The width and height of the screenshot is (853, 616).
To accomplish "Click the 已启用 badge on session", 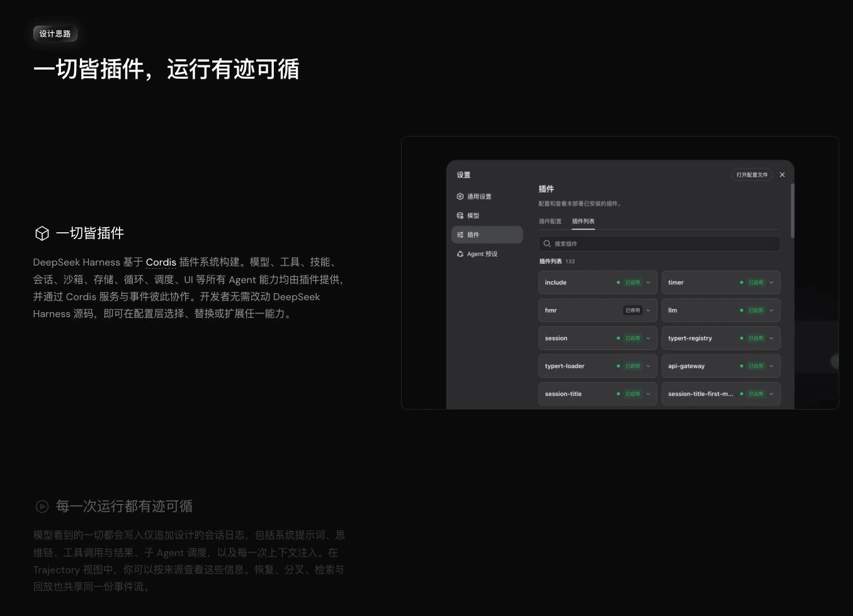I will pyautogui.click(x=633, y=339).
